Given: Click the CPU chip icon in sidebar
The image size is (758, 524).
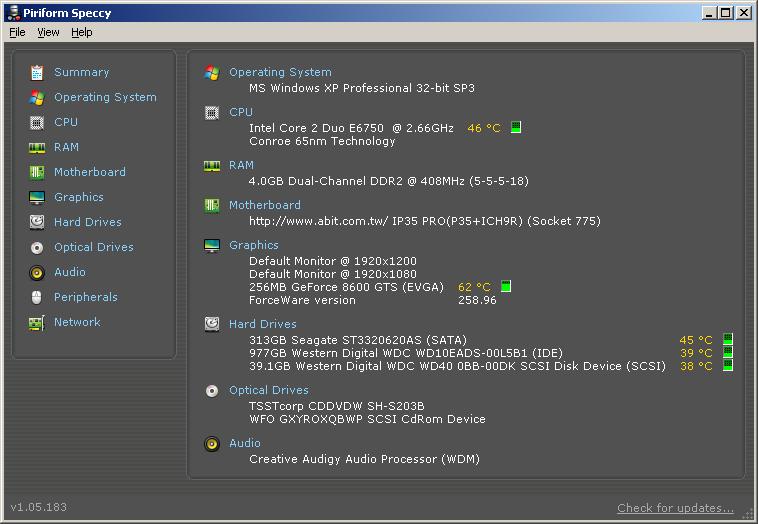Looking at the screenshot, I should (37, 123).
